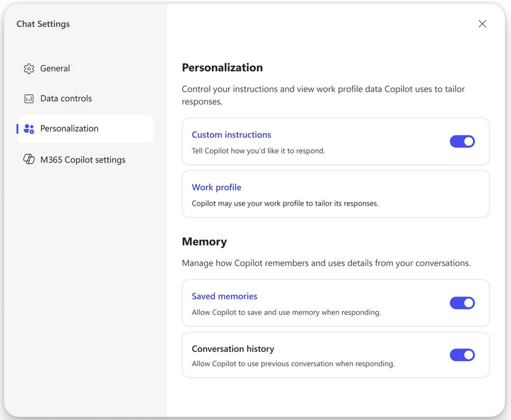Open the Saved memories link
This screenshot has width=511, height=420.
tap(224, 296)
